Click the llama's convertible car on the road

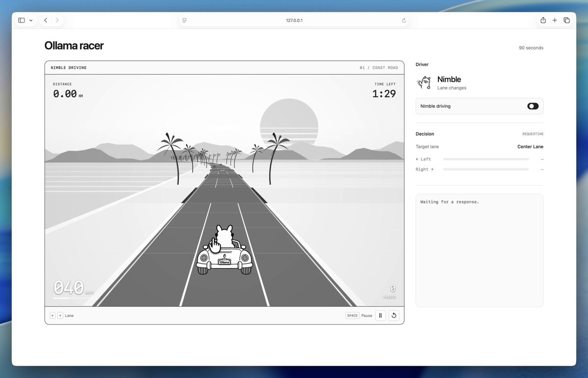(225, 250)
